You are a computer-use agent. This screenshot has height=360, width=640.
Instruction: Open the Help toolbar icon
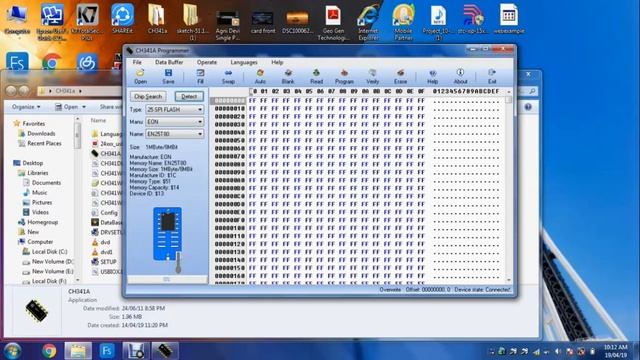(x=432, y=76)
